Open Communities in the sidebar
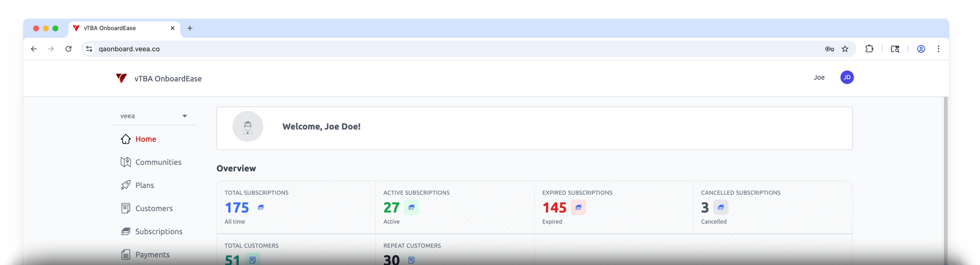980x265 pixels. pos(158,162)
